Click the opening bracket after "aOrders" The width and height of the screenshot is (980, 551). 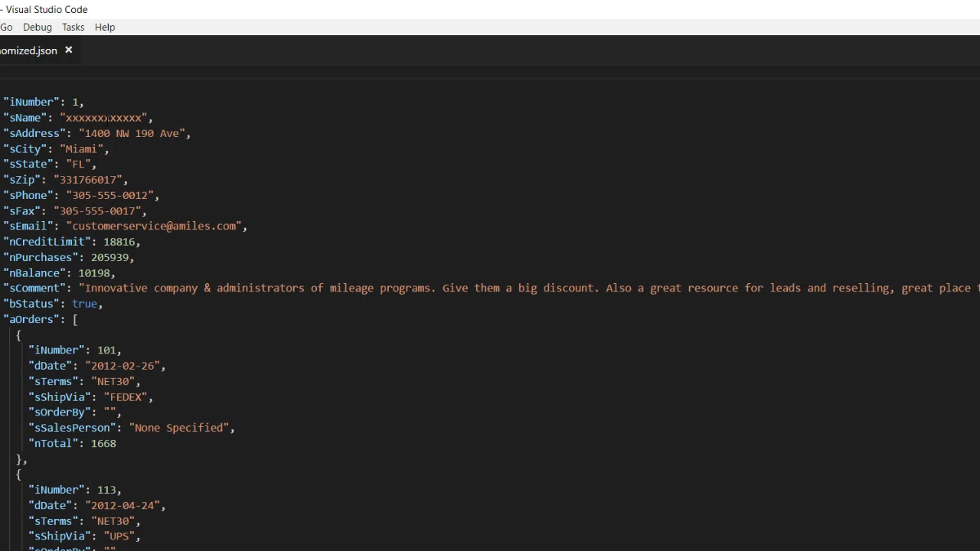pos(75,319)
